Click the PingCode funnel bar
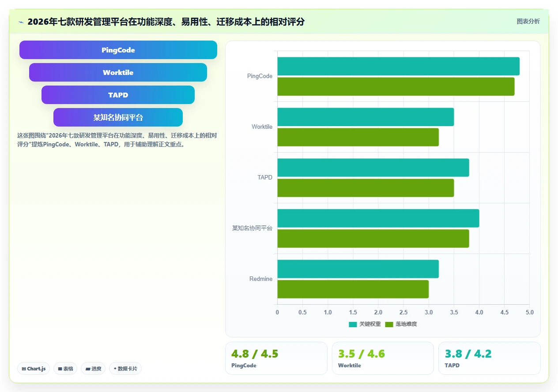This screenshot has width=558, height=392. [x=118, y=50]
